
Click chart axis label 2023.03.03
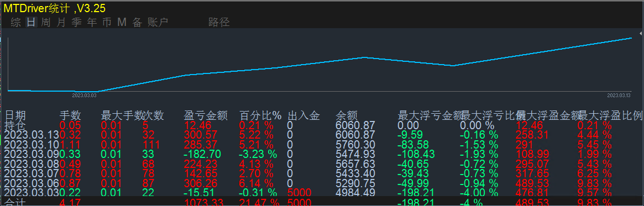click(84, 95)
